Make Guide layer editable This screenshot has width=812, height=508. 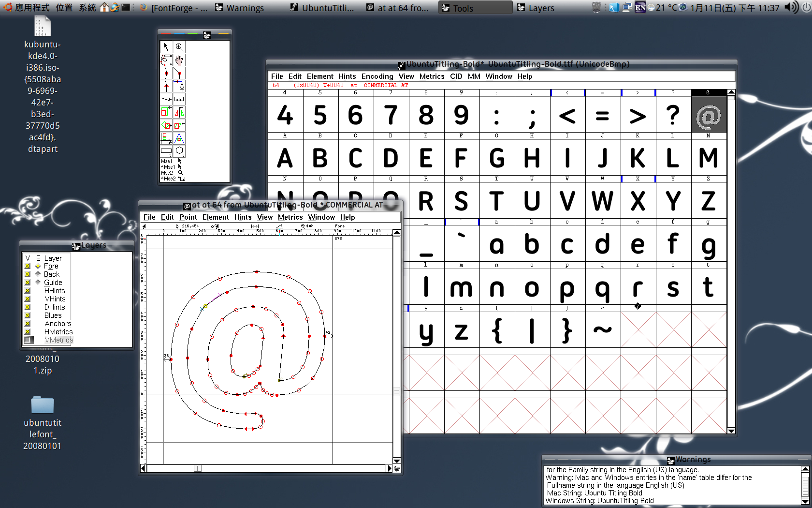coord(38,283)
